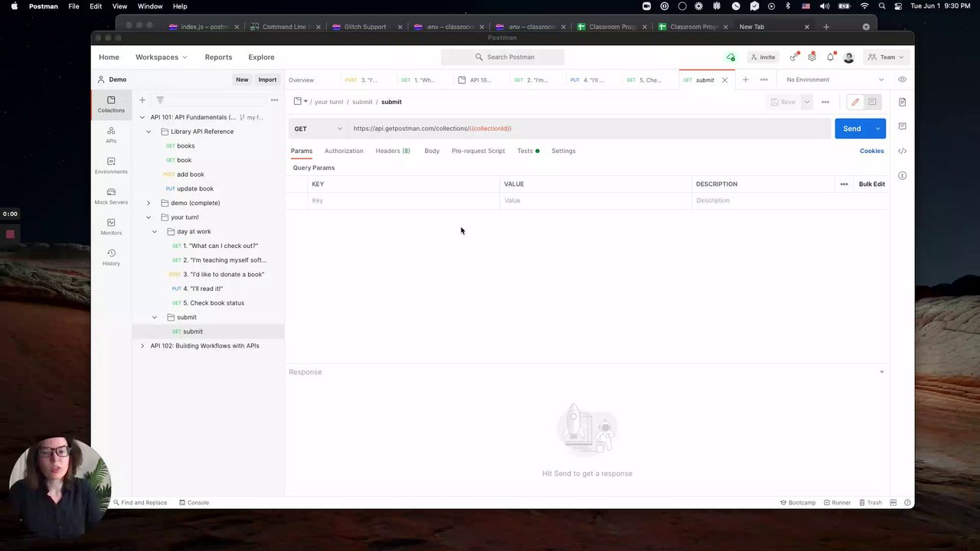Expand the demo (complete) folder
The image size is (980, 551).
pos(149,203)
